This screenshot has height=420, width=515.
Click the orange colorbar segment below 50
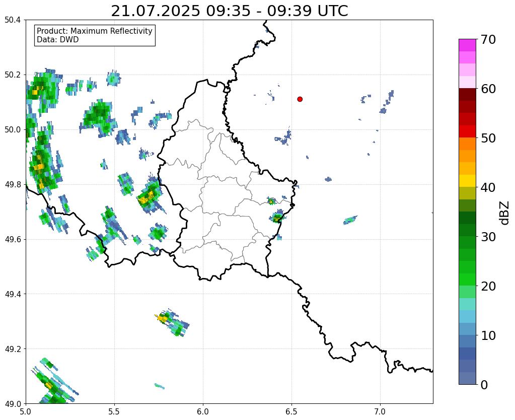(467, 144)
